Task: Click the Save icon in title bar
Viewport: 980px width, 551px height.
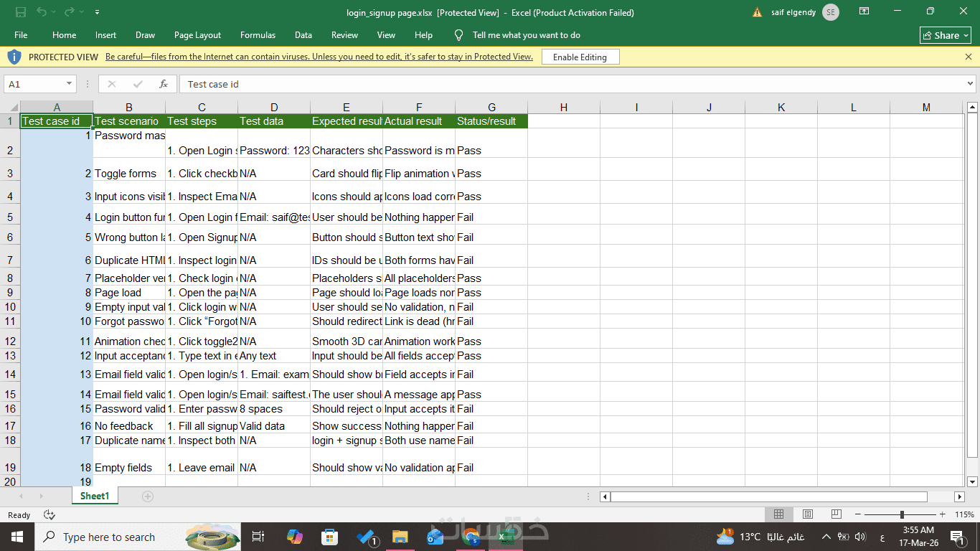Action: coord(21,11)
